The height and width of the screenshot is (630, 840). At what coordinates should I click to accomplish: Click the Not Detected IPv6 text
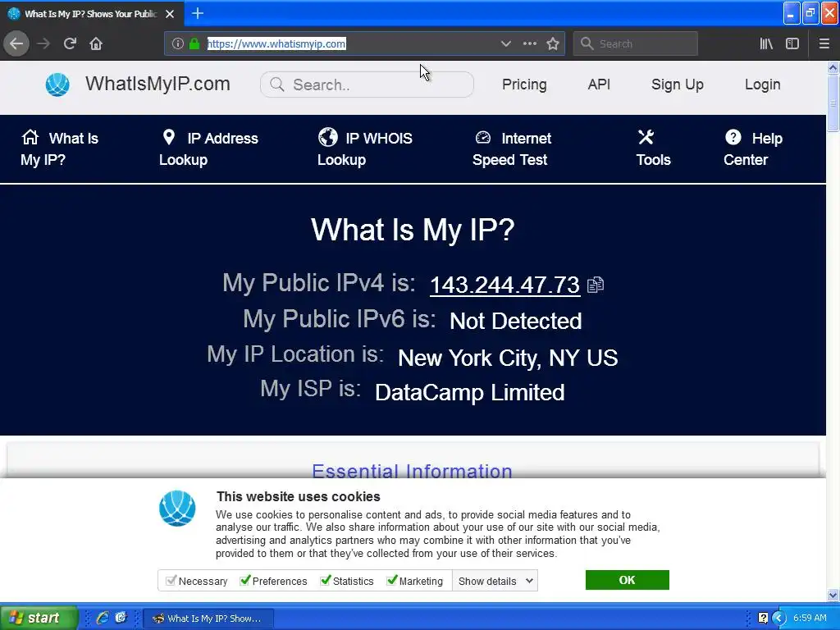pyautogui.click(x=515, y=322)
